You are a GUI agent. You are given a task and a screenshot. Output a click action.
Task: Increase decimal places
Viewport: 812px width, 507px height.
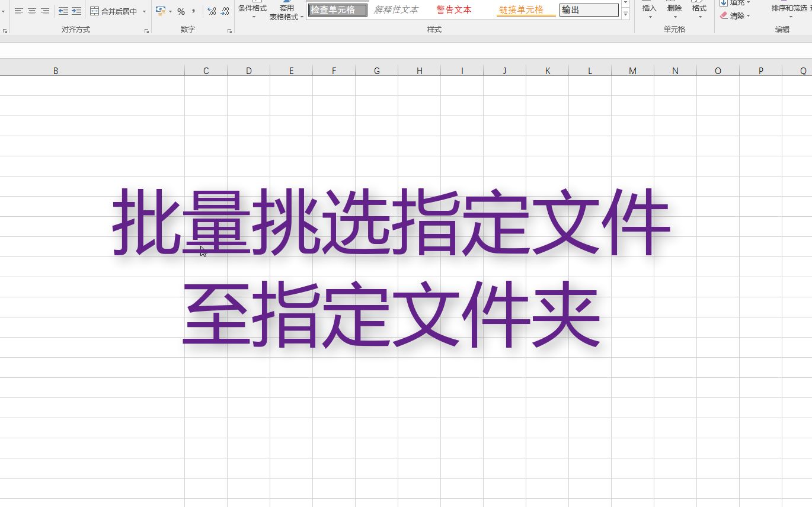212,11
